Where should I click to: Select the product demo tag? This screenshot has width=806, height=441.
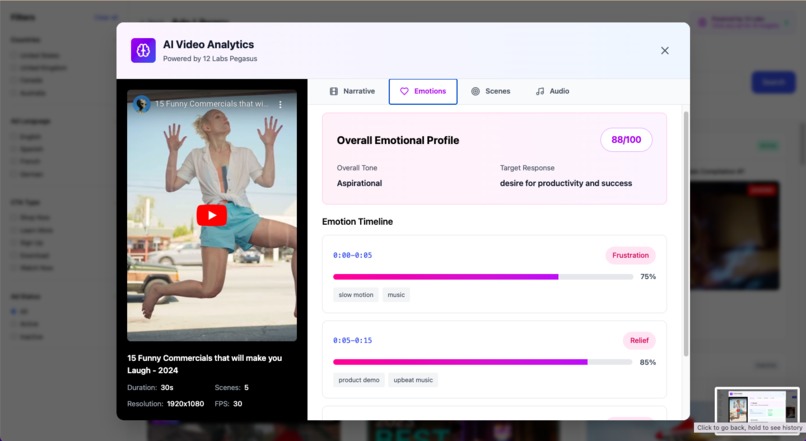pyautogui.click(x=359, y=380)
